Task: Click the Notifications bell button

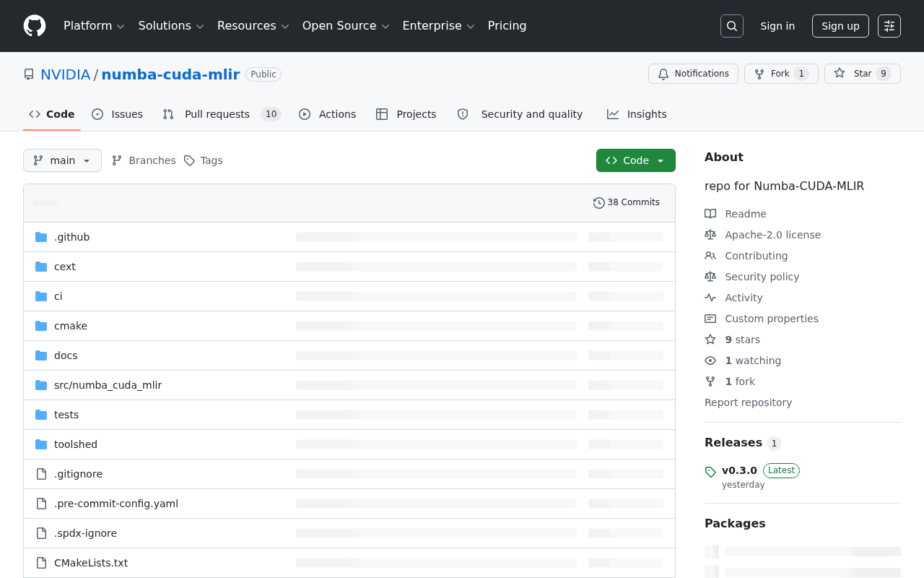Action: [x=694, y=74]
